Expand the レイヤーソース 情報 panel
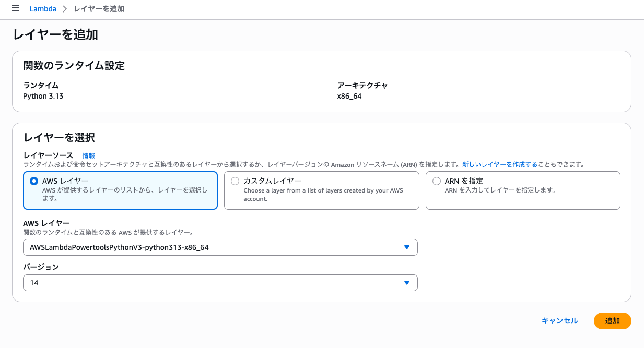The image size is (644, 348). (x=88, y=155)
